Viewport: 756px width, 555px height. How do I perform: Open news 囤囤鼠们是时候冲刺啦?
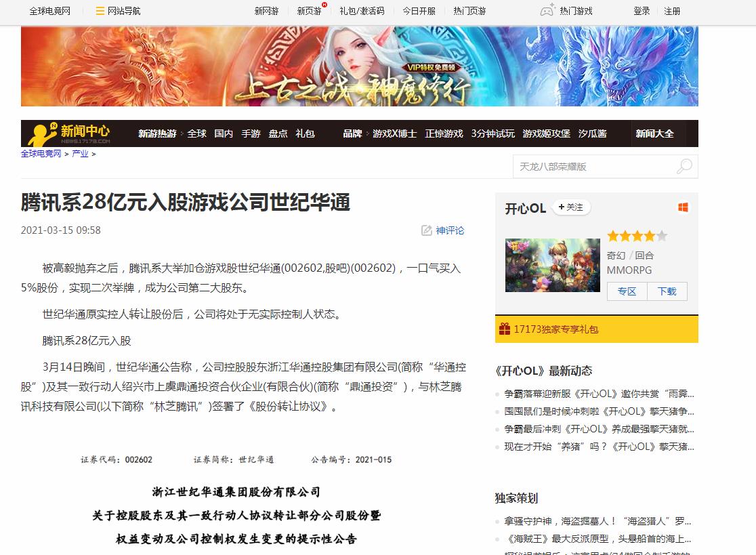pyautogui.click(x=600, y=411)
